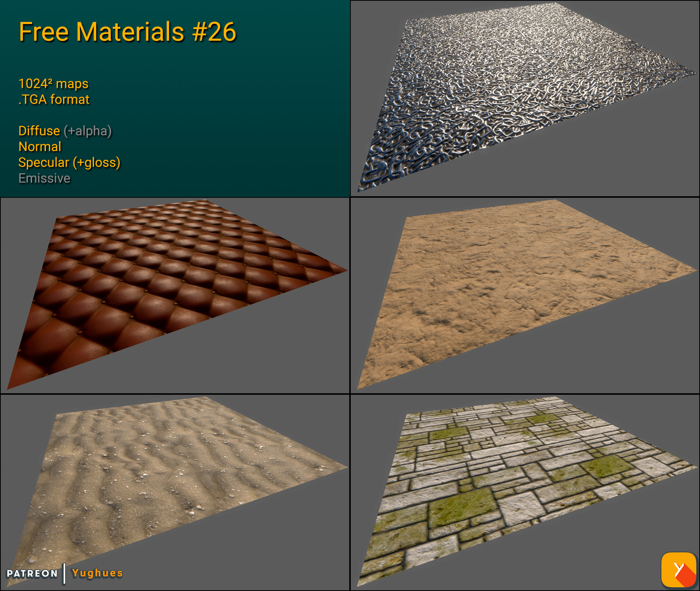Click the Patreon wordmark logo
Viewport: 700px width, 591px height.
tap(32, 573)
